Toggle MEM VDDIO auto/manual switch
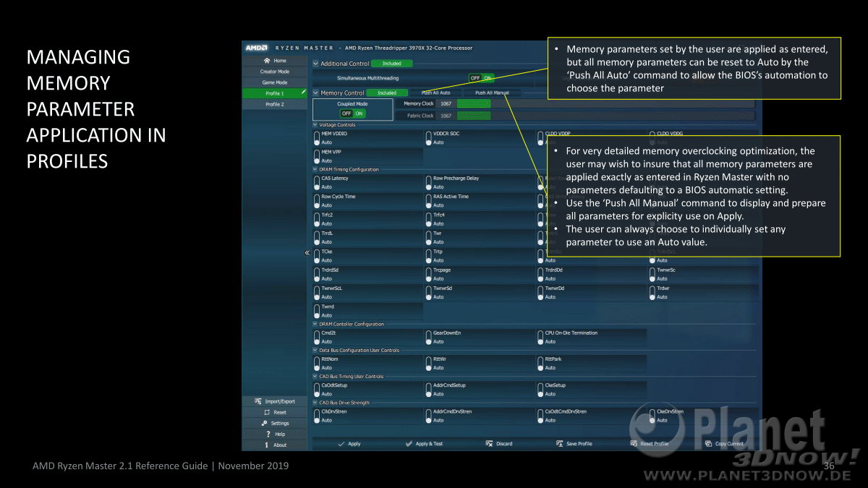The width and height of the screenshot is (868, 488). pyautogui.click(x=317, y=137)
